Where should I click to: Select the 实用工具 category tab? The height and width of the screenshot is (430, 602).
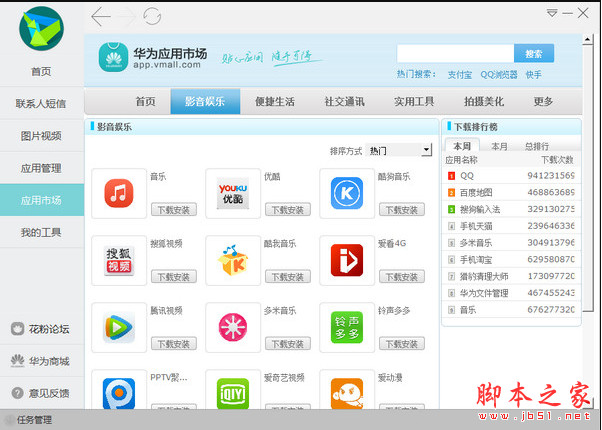tap(414, 102)
